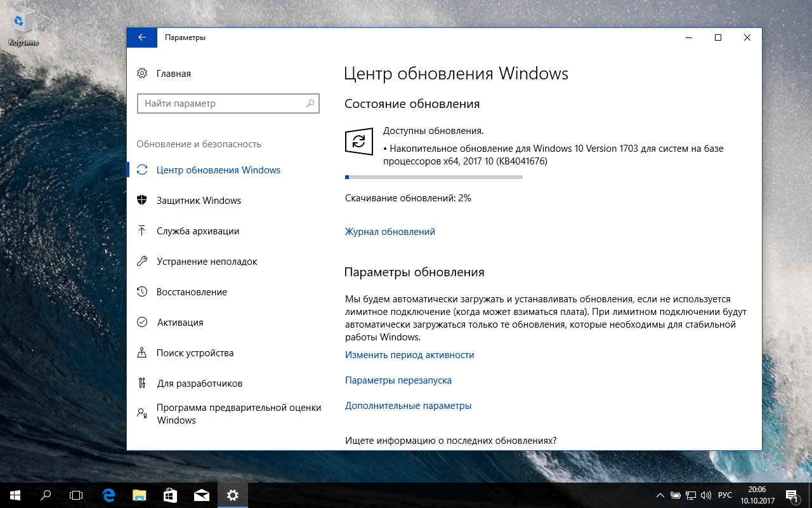The image size is (812, 508).
Task: Expand hidden icons in the system tray
Action: (x=660, y=495)
